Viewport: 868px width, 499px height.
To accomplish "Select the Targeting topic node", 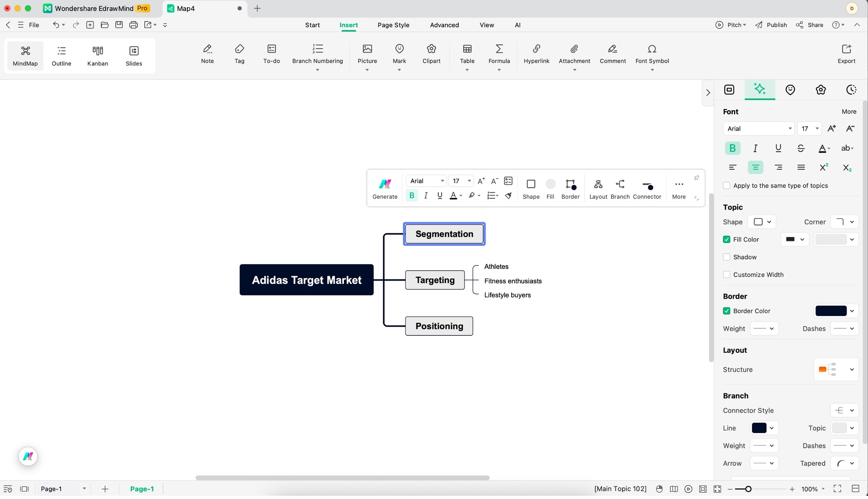I will (435, 280).
